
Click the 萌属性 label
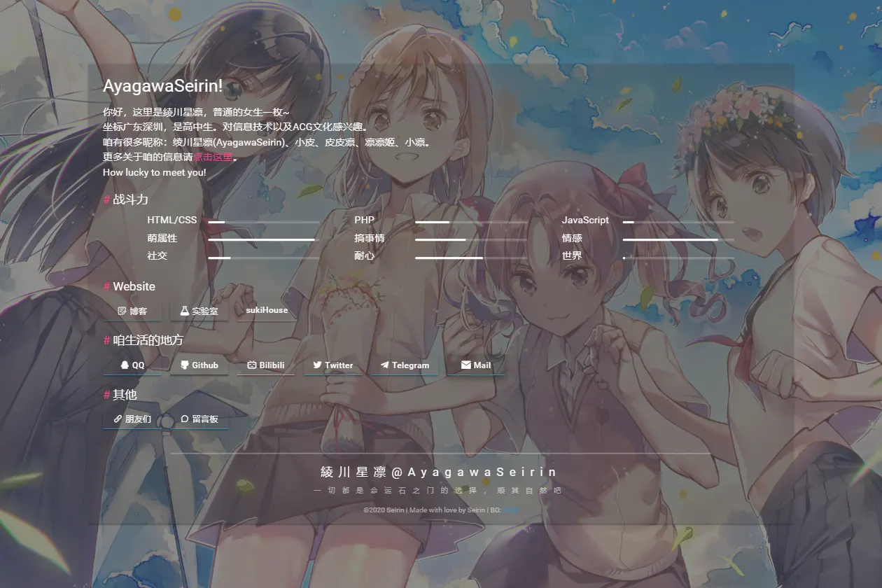point(162,238)
